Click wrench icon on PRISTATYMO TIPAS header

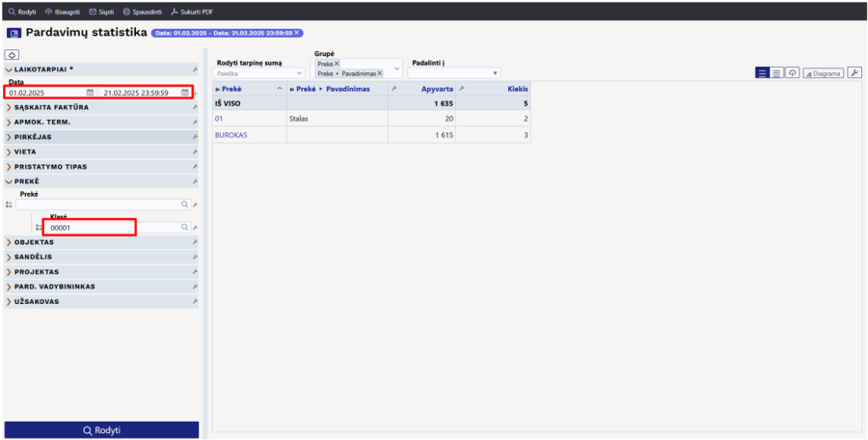[195, 167]
